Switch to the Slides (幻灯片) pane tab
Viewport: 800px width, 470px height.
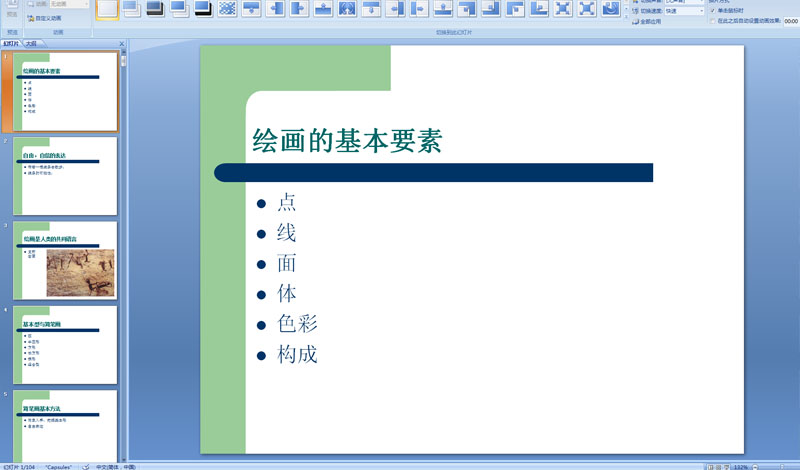pyautogui.click(x=11, y=44)
